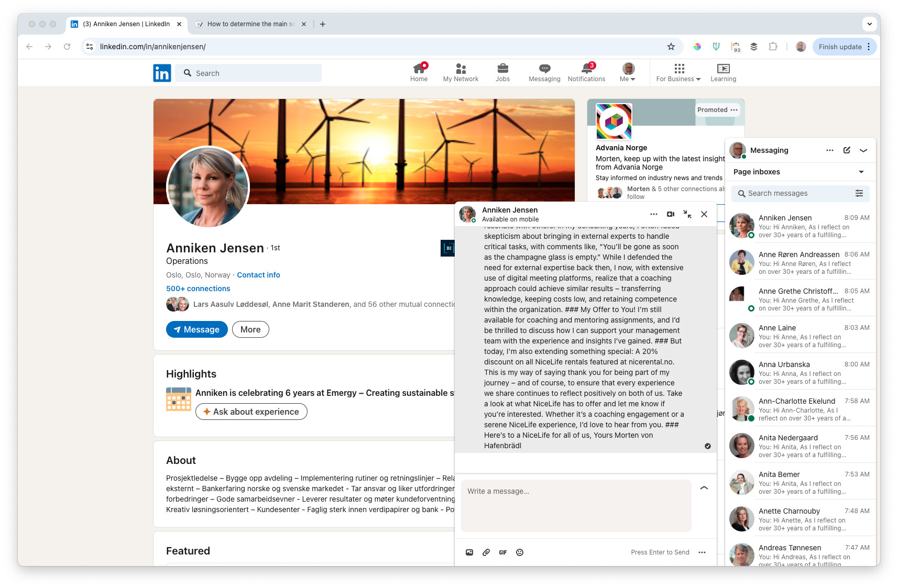898x588 pixels.
Task: Reload the page
Action: coord(67,47)
